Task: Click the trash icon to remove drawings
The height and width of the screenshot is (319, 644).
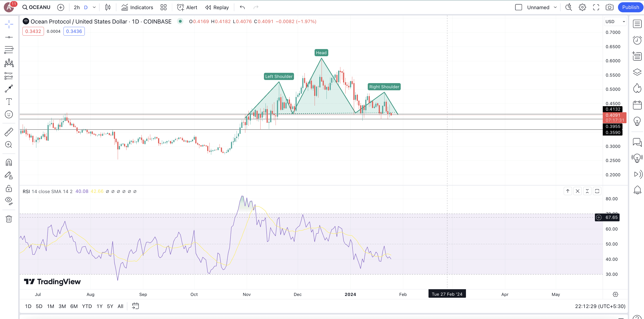Action: pos(9,219)
